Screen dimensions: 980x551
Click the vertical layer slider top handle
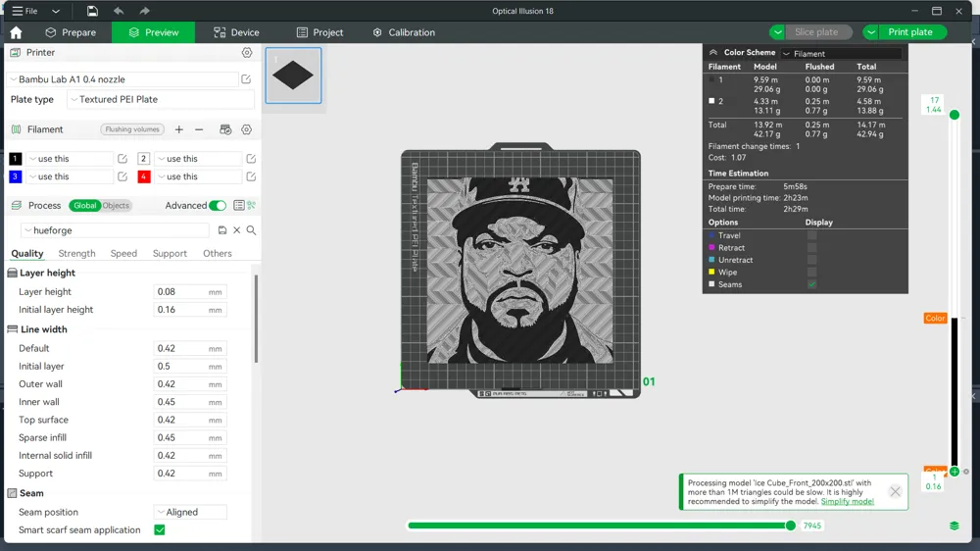(x=955, y=115)
